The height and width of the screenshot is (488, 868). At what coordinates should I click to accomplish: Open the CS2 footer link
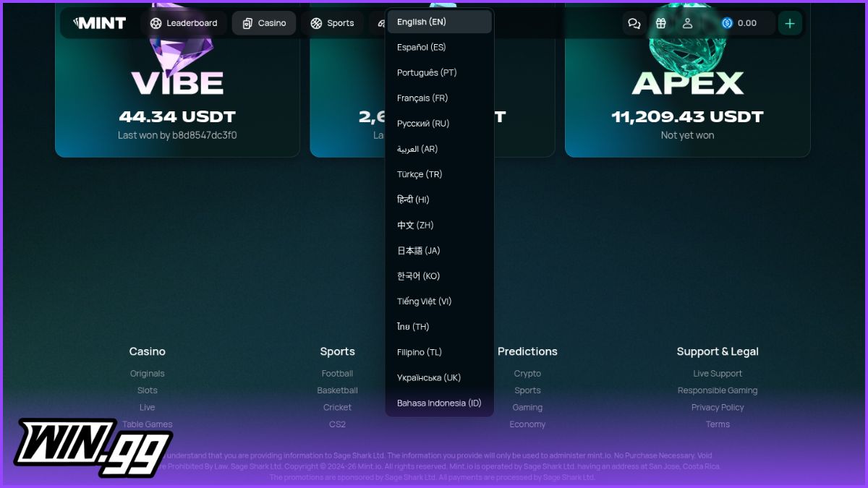337,424
